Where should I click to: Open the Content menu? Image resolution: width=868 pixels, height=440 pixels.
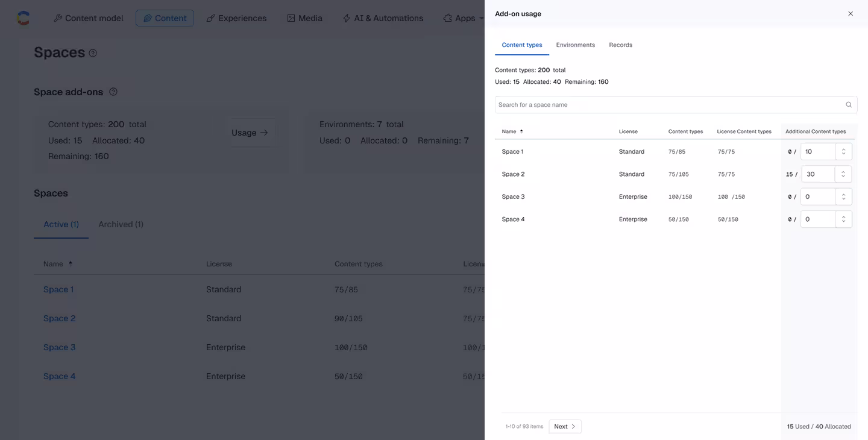pyautogui.click(x=165, y=18)
